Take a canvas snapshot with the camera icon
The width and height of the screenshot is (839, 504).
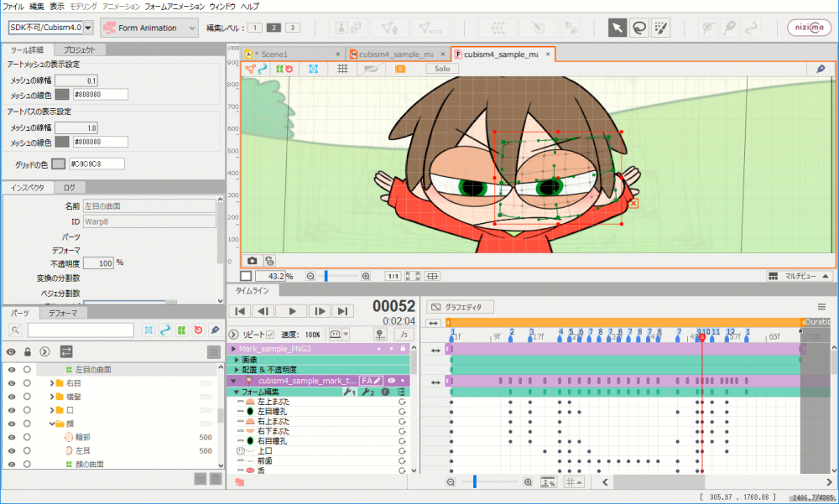pos(252,261)
